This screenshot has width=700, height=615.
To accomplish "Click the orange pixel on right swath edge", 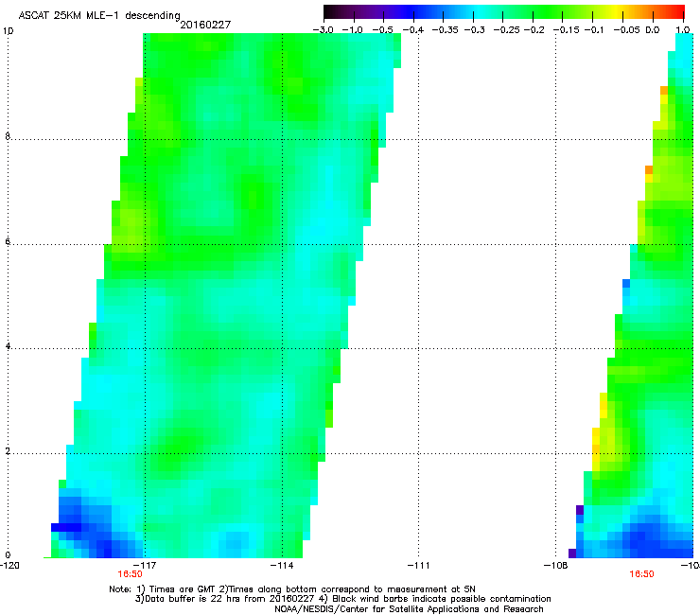I will (x=649, y=169).
